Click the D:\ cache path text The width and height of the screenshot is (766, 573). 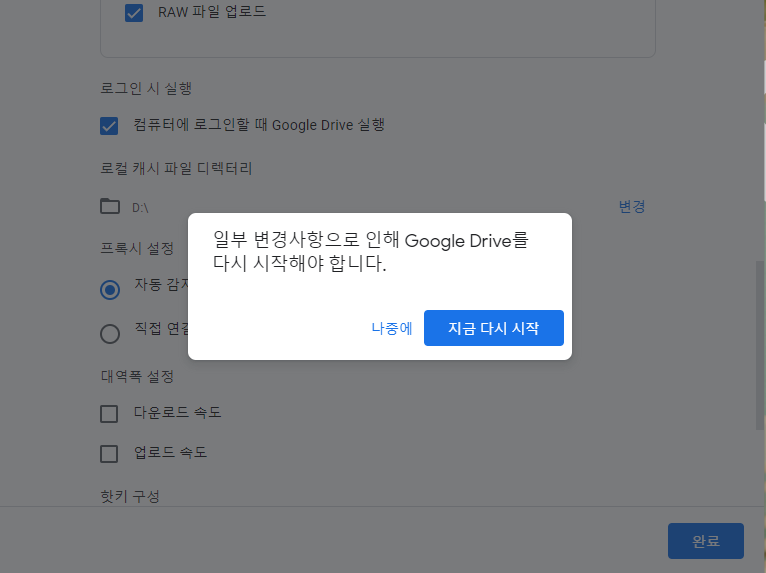pos(140,208)
